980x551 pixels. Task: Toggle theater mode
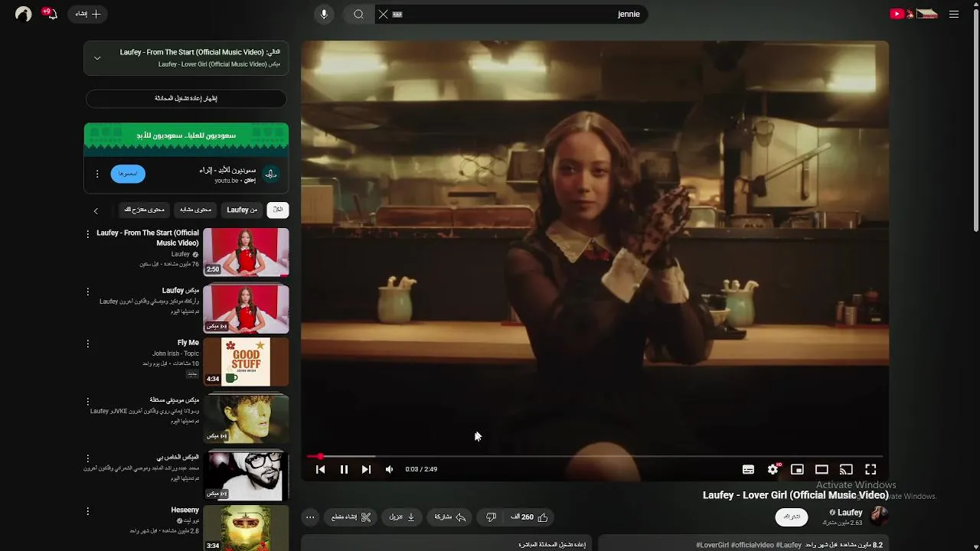point(822,469)
